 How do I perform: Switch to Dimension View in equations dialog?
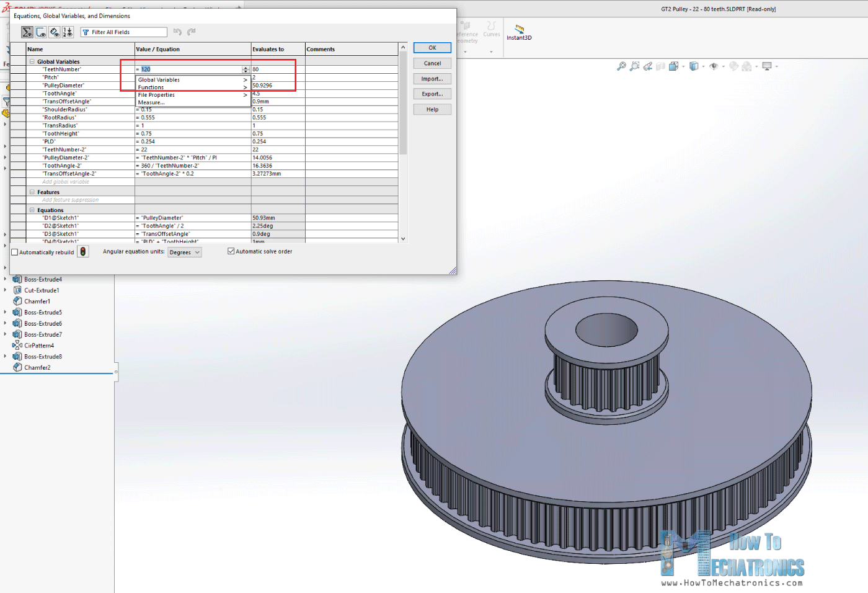(55, 32)
